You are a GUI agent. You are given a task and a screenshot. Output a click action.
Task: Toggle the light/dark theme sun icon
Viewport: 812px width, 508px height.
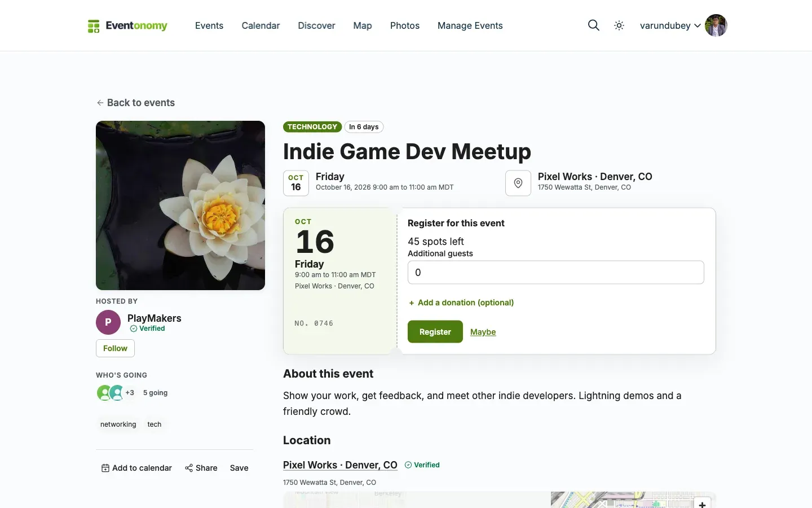pos(619,25)
